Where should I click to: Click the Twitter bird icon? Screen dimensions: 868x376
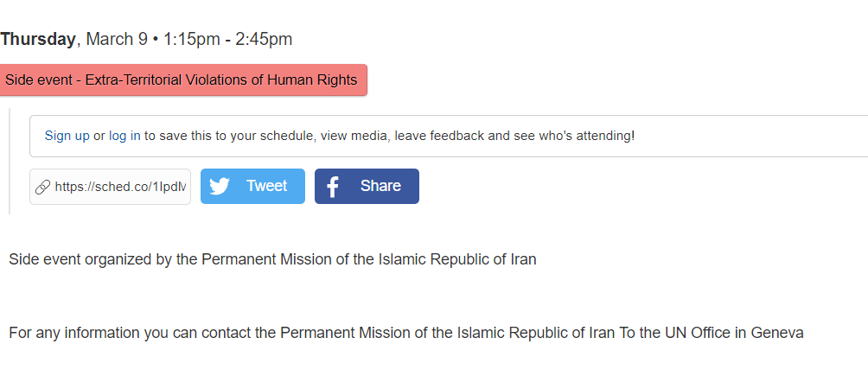(x=220, y=187)
